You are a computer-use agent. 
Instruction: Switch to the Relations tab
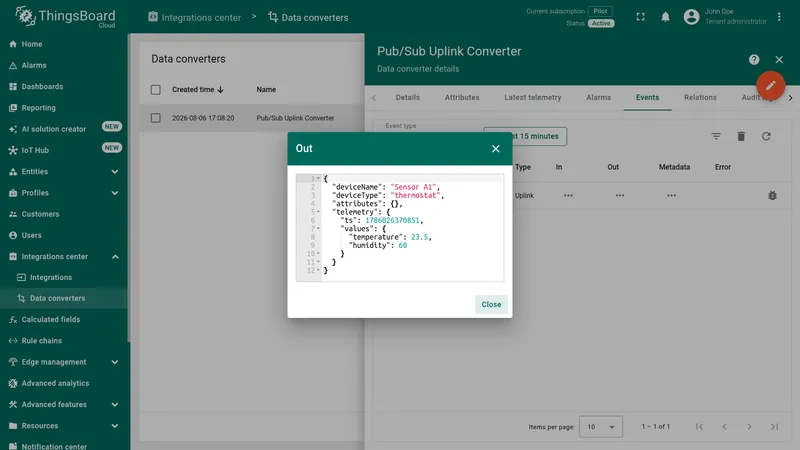pyautogui.click(x=700, y=97)
